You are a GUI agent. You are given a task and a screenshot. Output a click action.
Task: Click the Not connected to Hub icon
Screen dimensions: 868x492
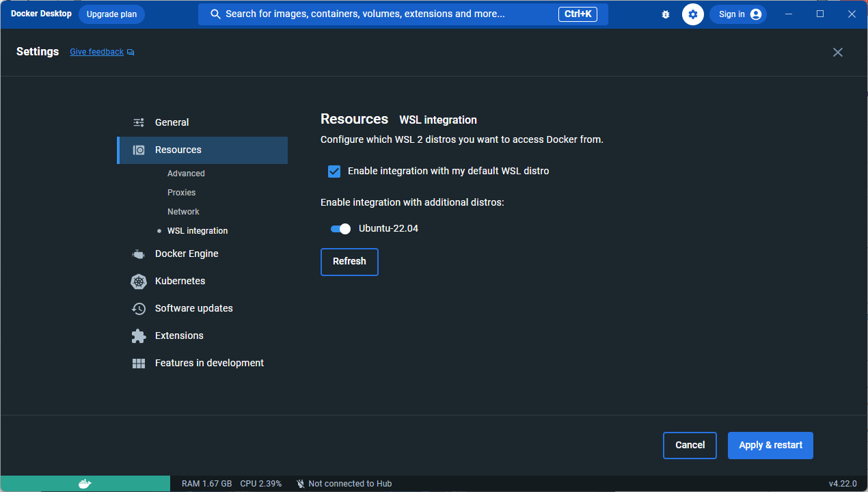click(301, 484)
